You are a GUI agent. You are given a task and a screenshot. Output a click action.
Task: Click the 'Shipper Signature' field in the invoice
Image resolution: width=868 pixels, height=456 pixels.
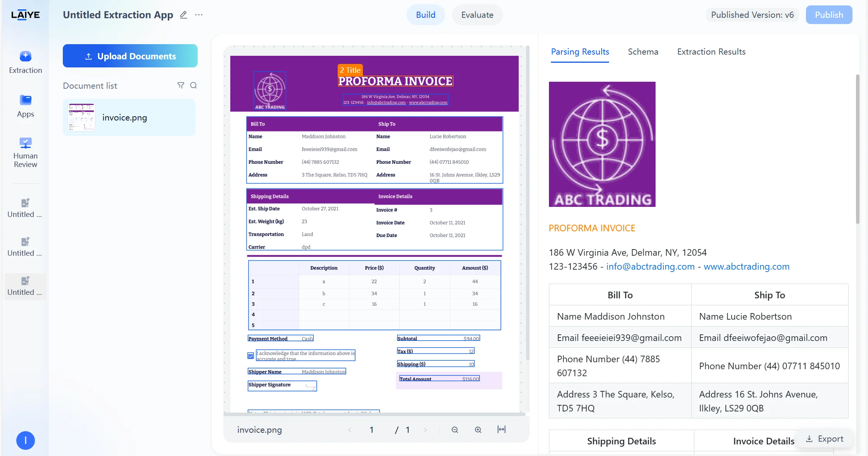pos(282,386)
